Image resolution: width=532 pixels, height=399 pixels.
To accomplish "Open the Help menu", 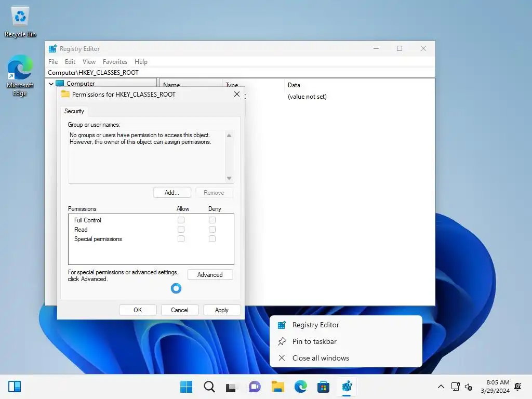I will [141, 62].
